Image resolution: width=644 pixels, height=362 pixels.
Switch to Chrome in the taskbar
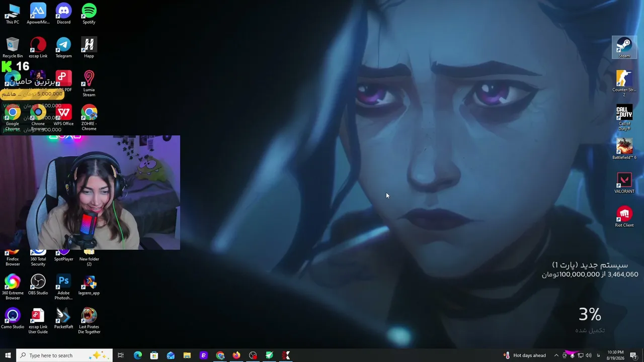pyautogui.click(x=220, y=355)
